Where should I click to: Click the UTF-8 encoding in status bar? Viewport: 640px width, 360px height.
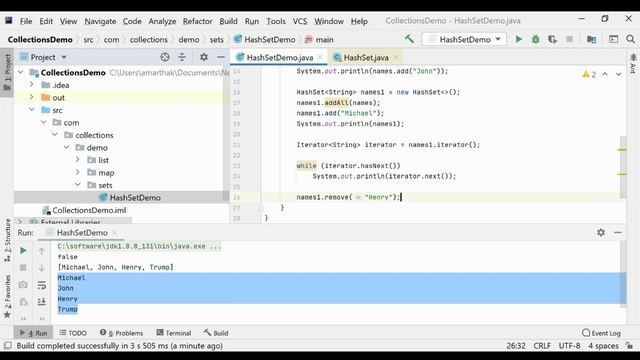tap(569, 346)
